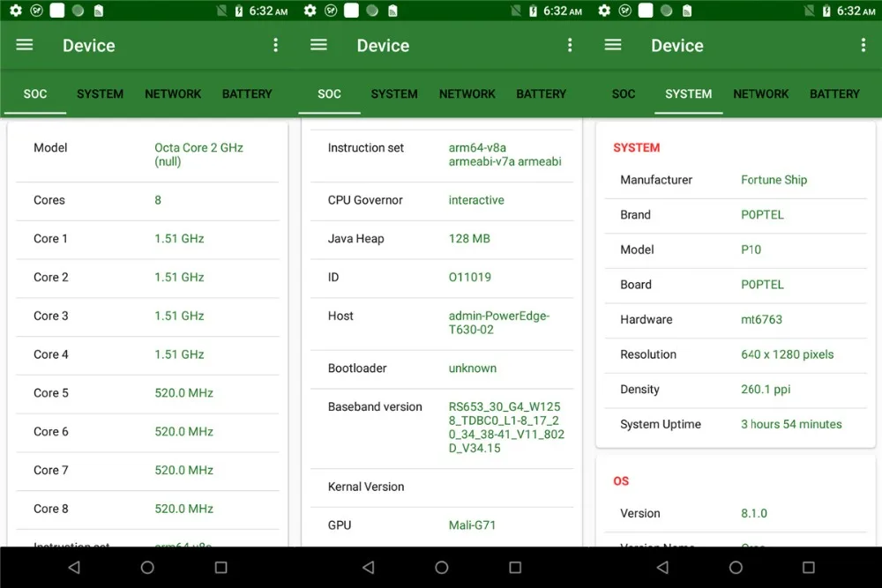Click Hardware value 'mt6763'
Image resolution: width=882 pixels, height=588 pixels.
(x=761, y=319)
